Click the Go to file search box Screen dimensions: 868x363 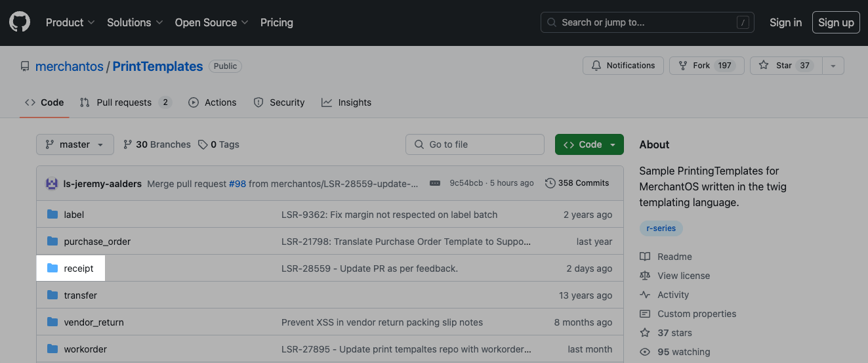click(475, 144)
